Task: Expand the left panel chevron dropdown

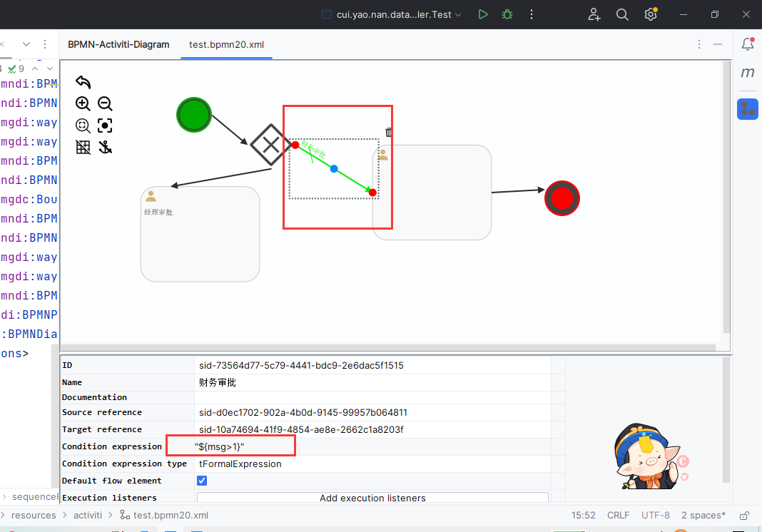Action: (26, 44)
